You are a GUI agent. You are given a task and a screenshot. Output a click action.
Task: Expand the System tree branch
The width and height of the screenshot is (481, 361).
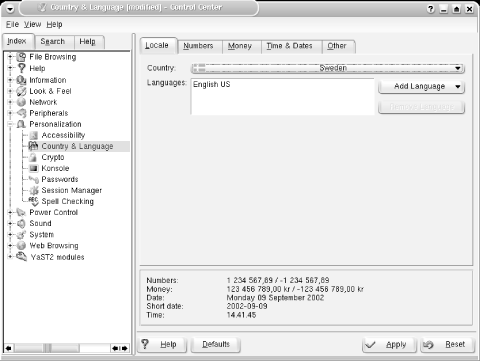tap(10, 235)
